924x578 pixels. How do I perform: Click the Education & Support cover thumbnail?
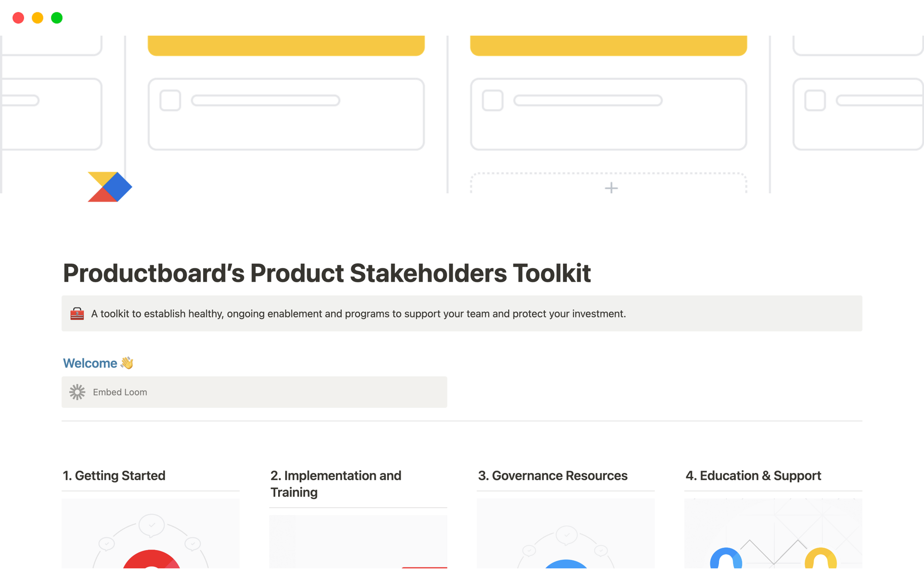pos(773,535)
